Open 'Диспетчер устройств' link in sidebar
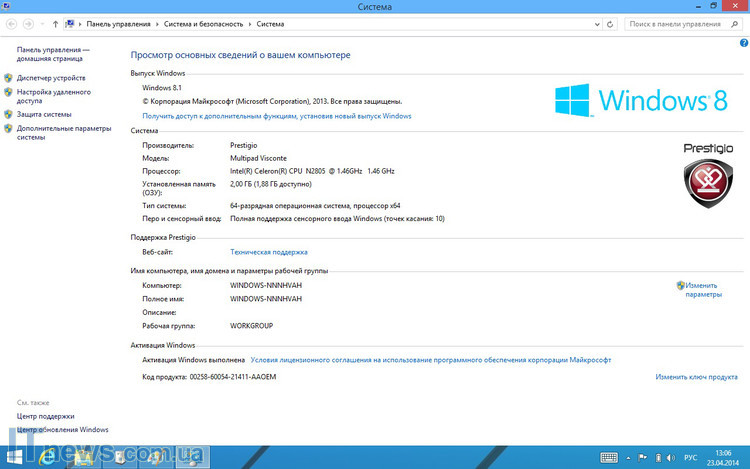 (x=51, y=77)
